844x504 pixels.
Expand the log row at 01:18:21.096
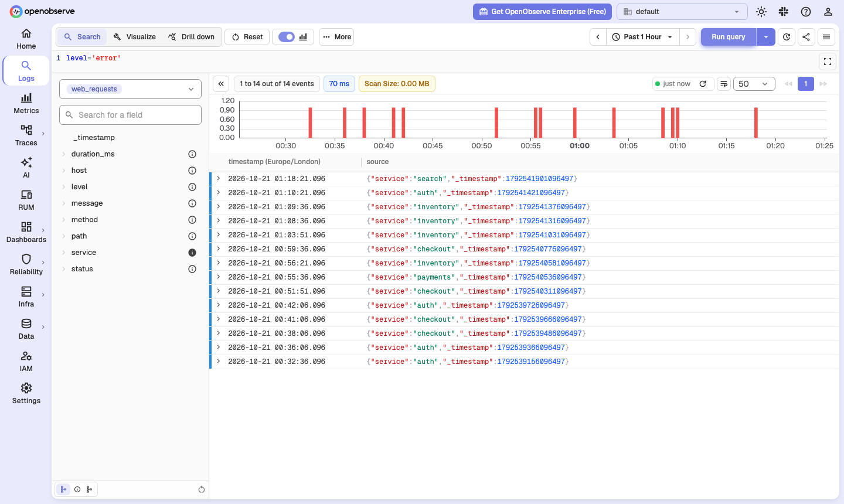pos(219,178)
